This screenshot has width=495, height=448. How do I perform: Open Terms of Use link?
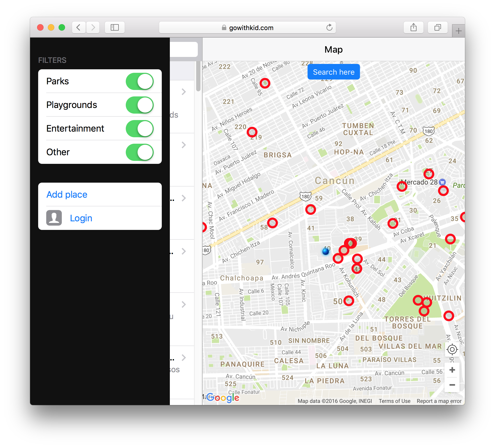[394, 401]
